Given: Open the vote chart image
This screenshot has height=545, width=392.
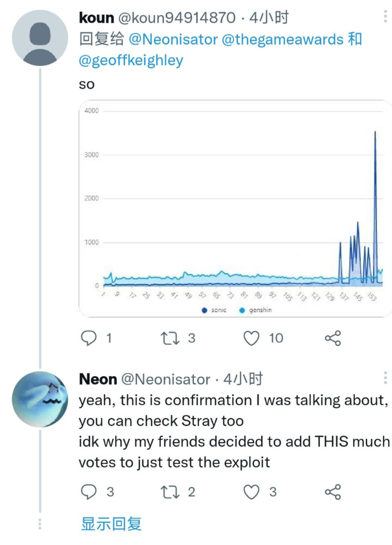Looking at the screenshot, I should (235, 208).
